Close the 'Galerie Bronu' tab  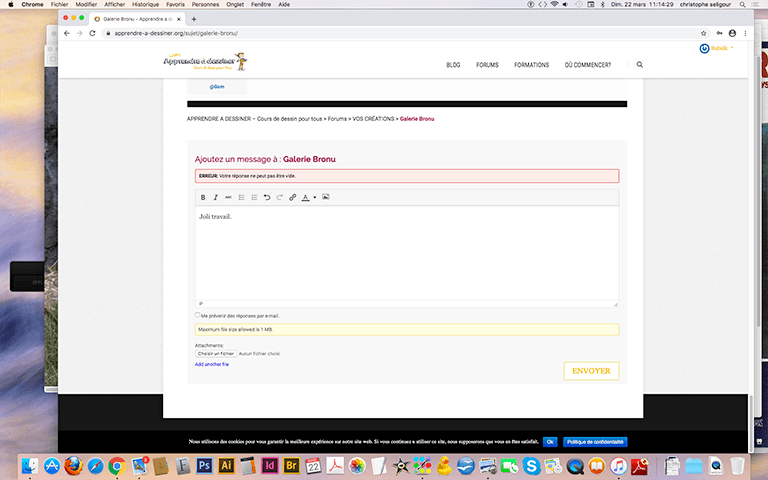pos(179,19)
